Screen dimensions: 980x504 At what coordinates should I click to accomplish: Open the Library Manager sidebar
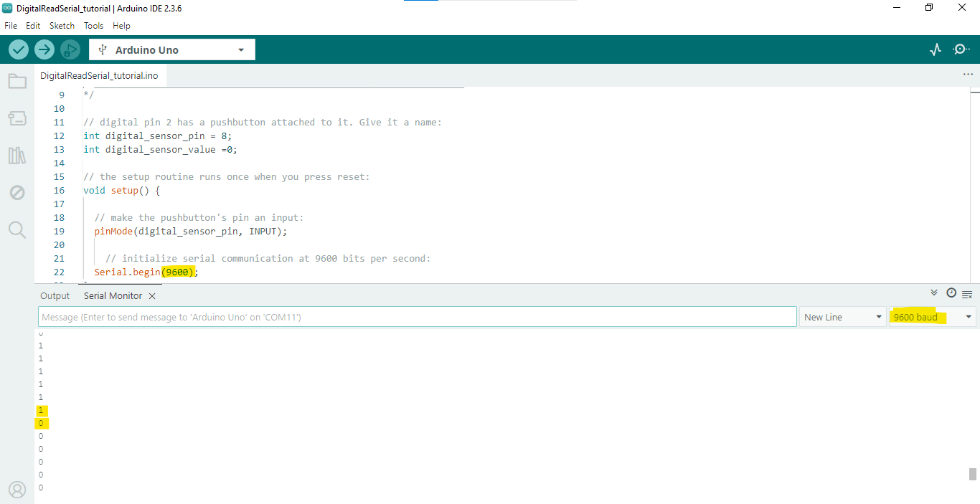[x=17, y=156]
